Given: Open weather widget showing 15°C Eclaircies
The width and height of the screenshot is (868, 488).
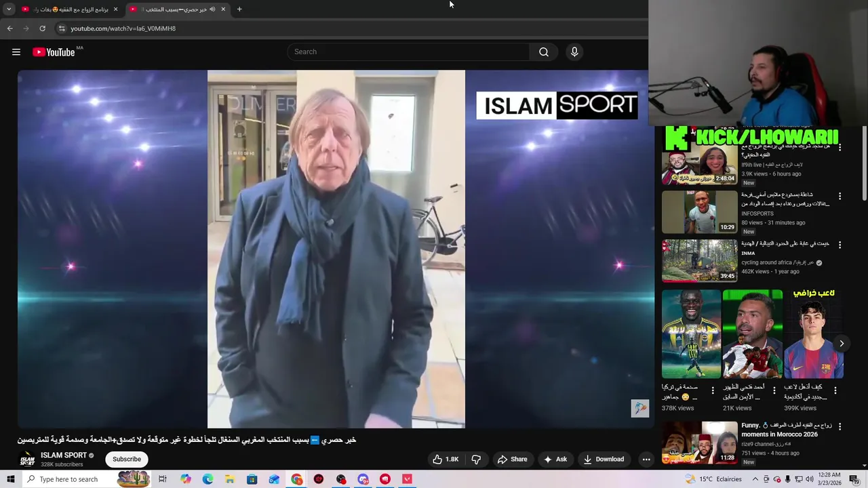Looking at the screenshot, I should point(713,479).
